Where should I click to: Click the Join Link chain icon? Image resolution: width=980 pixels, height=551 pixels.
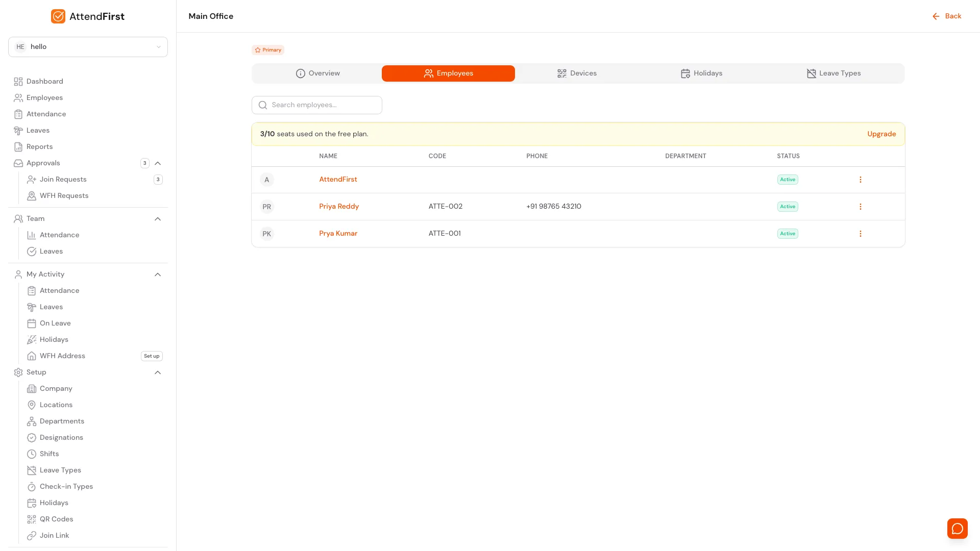(x=32, y=536)
